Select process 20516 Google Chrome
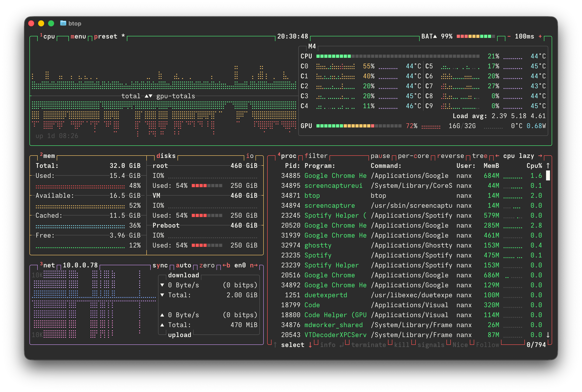Viewport: 582px width, 392px height. (411, 275)
